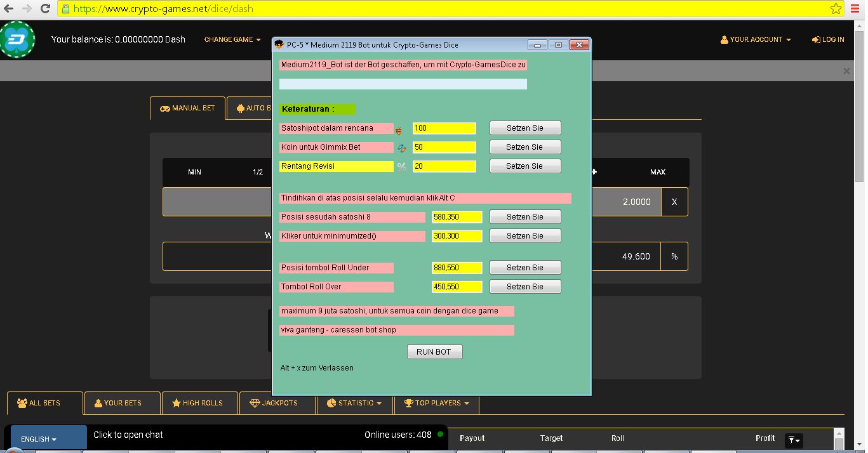Click 'Click to open chat' bar

(128, 435)
